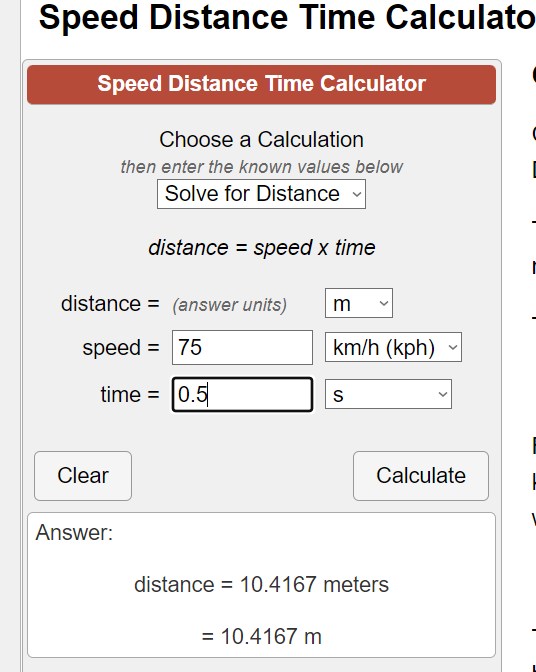Open the Solve for Distance dropdown

261,194
